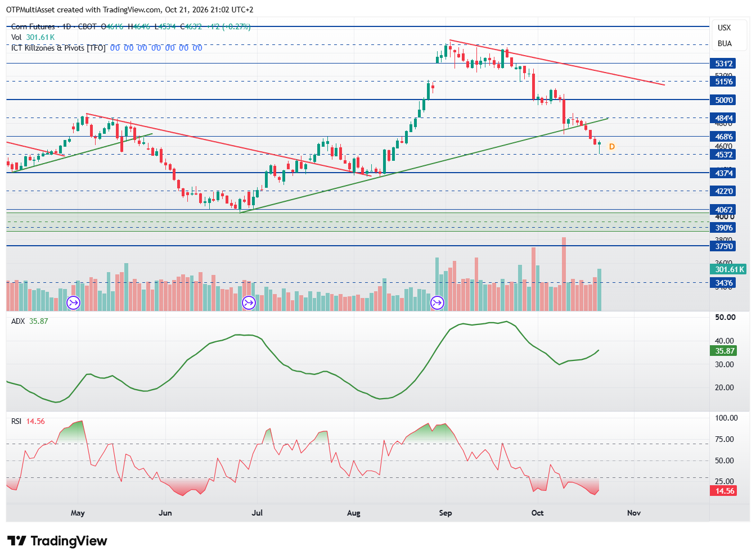Viewport: 756px width, 560px height.
Task: Click the 390'6 price level label
Action: [x=723, y=228]
